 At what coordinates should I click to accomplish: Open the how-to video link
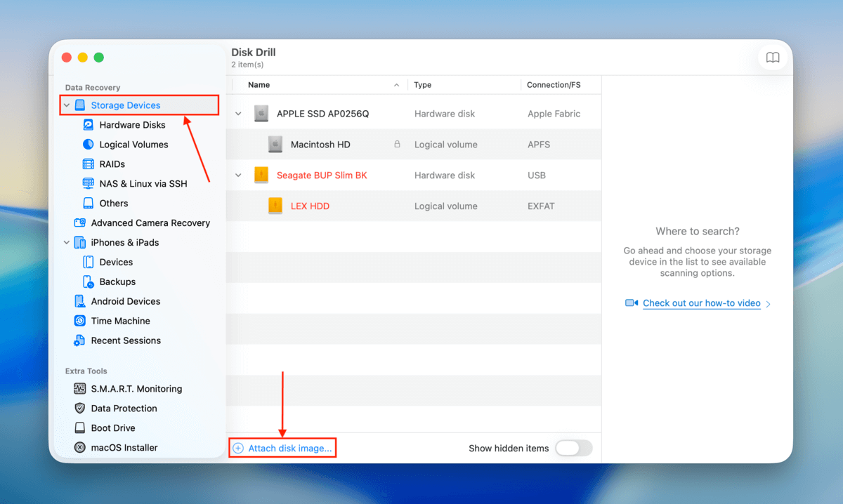pyautogui.click(x=701, y=303)
